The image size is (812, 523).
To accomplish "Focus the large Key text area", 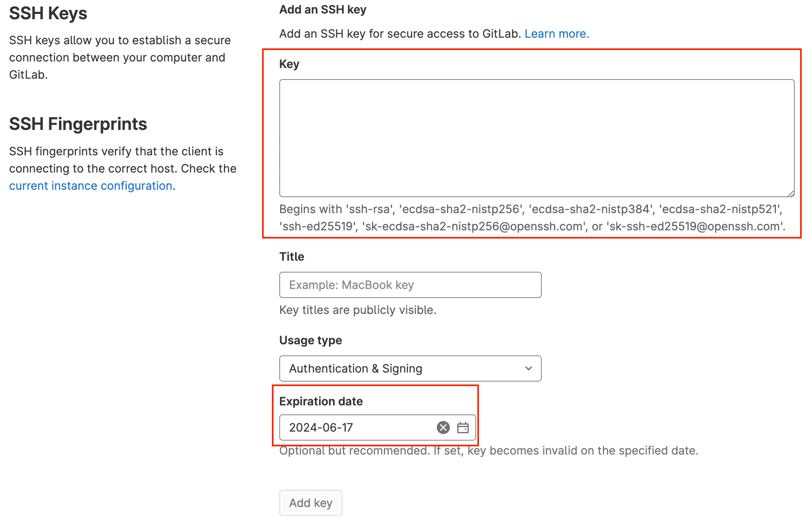I will click(x=536, y=138).
